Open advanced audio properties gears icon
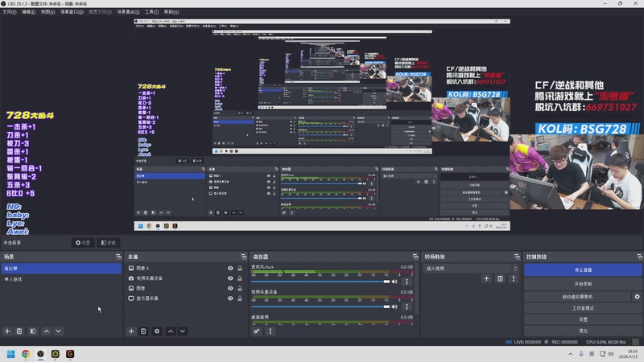Image resolution: width=644 pixels, height=362 pixels. pos(257,331)
